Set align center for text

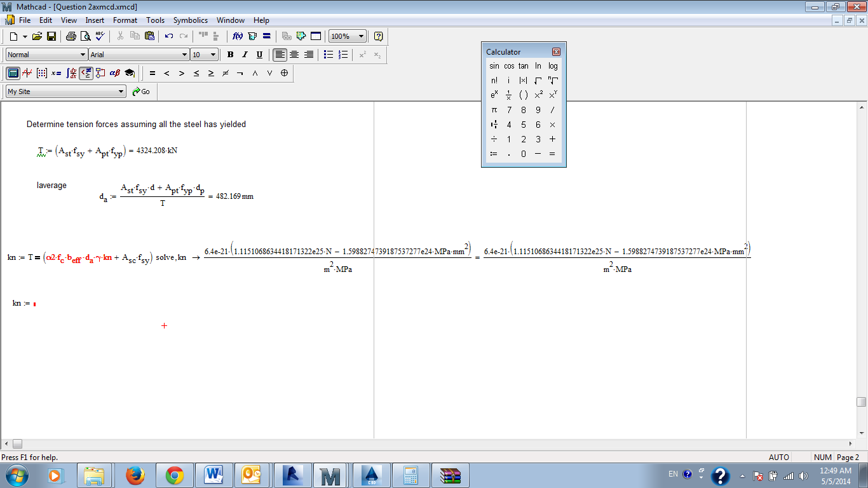point(294,55)
